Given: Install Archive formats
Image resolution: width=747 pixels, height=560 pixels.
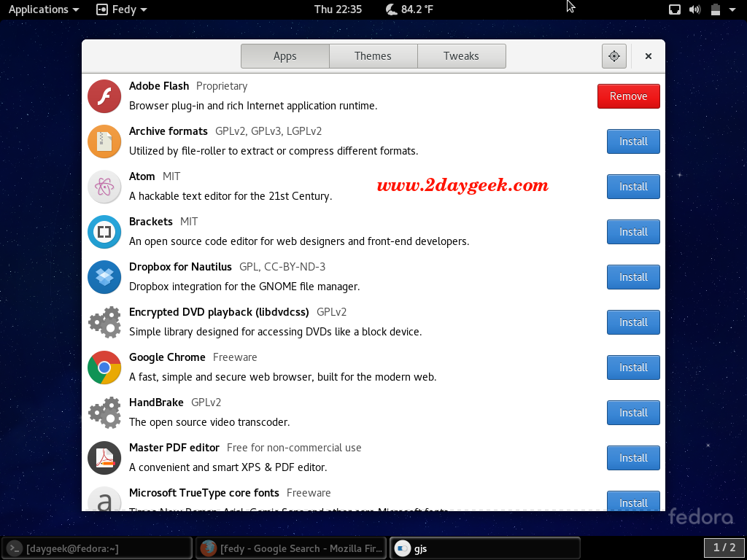Looking at the screenshot, I should pos(633,141).
